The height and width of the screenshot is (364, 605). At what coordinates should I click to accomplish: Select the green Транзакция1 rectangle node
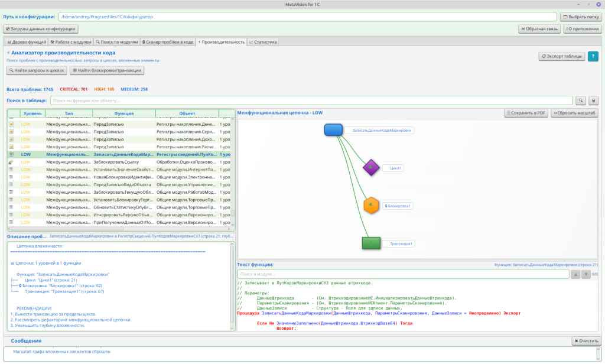pyautogui.click(x=370, y=243)
